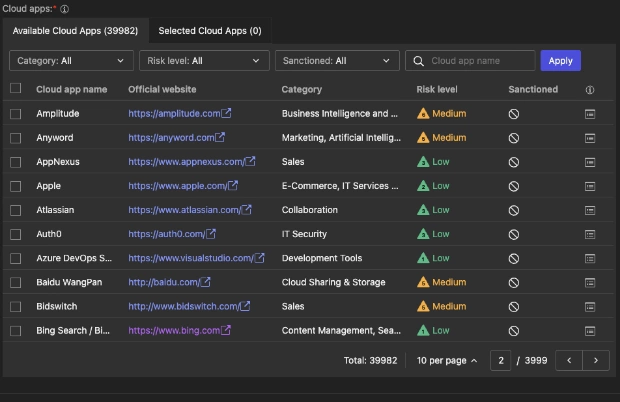Click the search magnifier icon
Viewport: 620px width, 402px height.
[x=418, y=61]
